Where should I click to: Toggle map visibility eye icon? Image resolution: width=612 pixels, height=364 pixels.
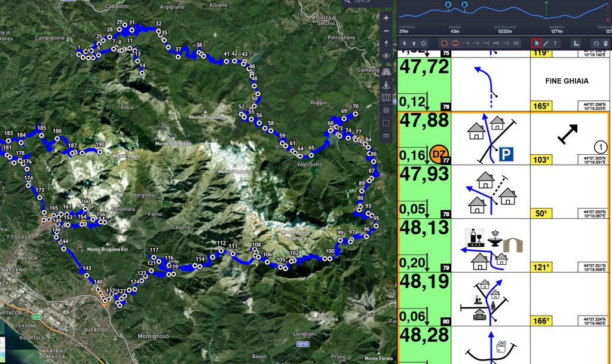coord(386,56)
